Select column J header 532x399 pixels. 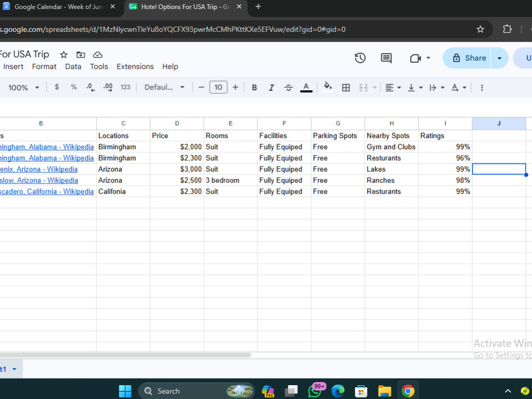tap(499, 123)
